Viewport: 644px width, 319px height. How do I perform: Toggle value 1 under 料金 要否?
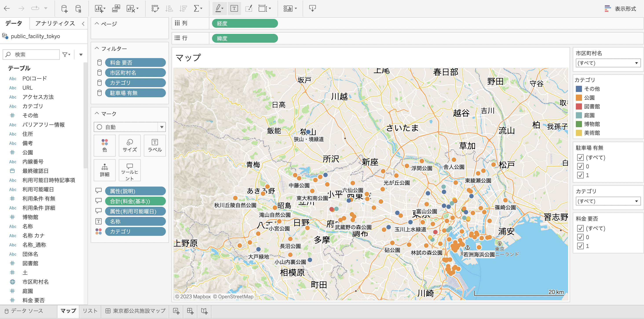(x=580, y=246)
